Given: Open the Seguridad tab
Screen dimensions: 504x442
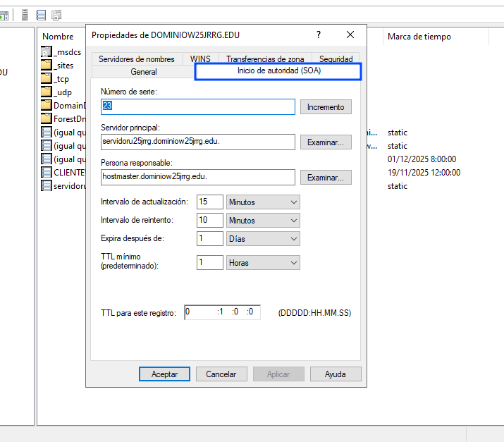Looking at the screenshot, I should pyautogui.click(x=336, y=59).
